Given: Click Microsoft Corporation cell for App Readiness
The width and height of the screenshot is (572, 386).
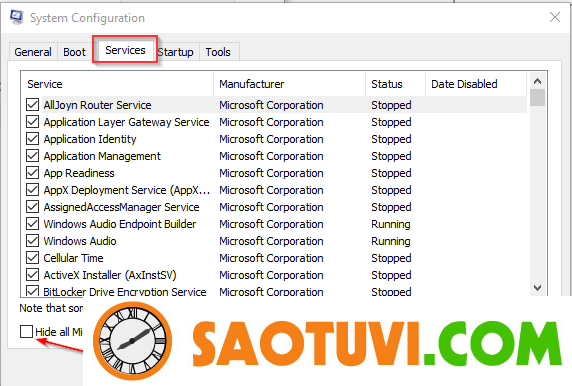Looking at the screenshot, I should click(271, 173).
